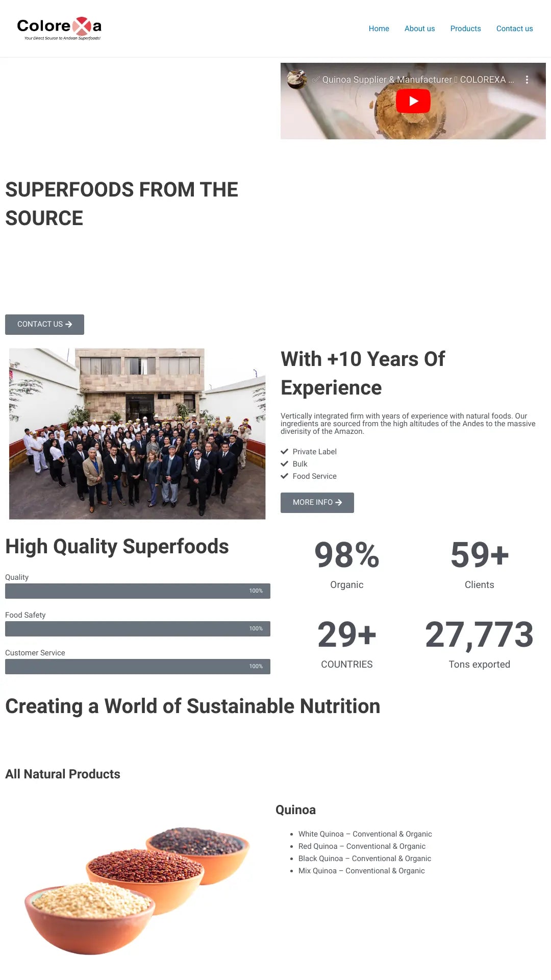Viewport: 551px width, 980px height.
Task: Click the Customer Service progress bar
Action: pyautogui.click(x=138, y=667)
